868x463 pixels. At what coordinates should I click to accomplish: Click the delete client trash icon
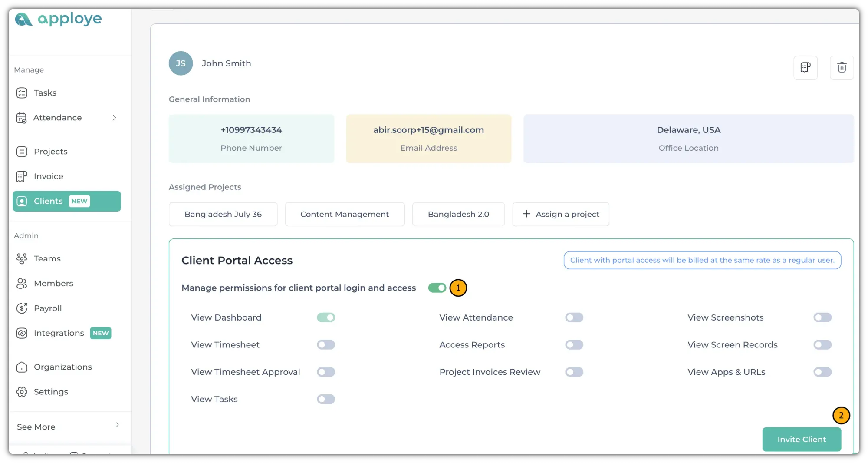[842, 68]
